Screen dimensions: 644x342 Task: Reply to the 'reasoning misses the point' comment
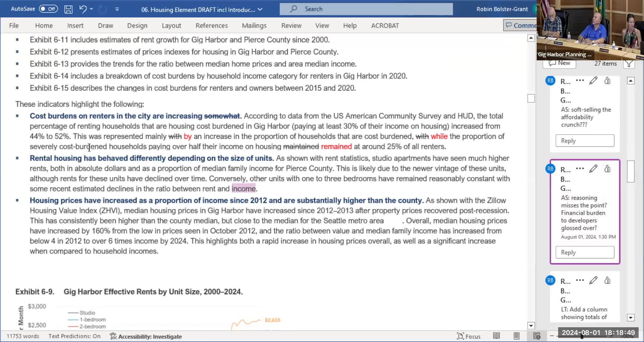pyautogui.click(x=585, y=252)
